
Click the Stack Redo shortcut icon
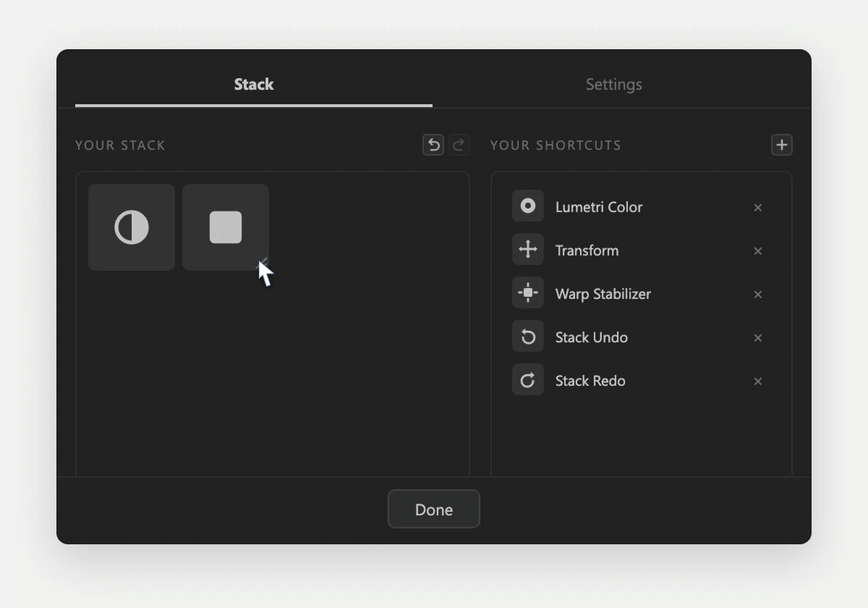pos(528,379)
